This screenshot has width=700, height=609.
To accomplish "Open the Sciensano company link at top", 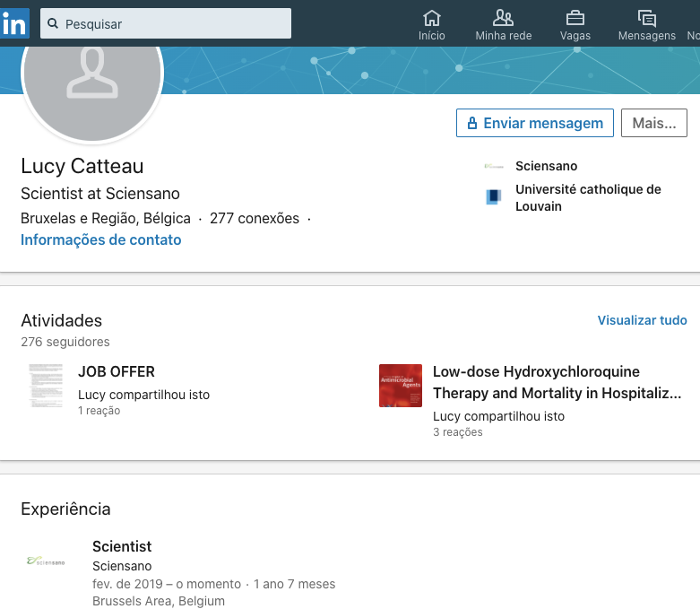I will [x=546, y=166].
